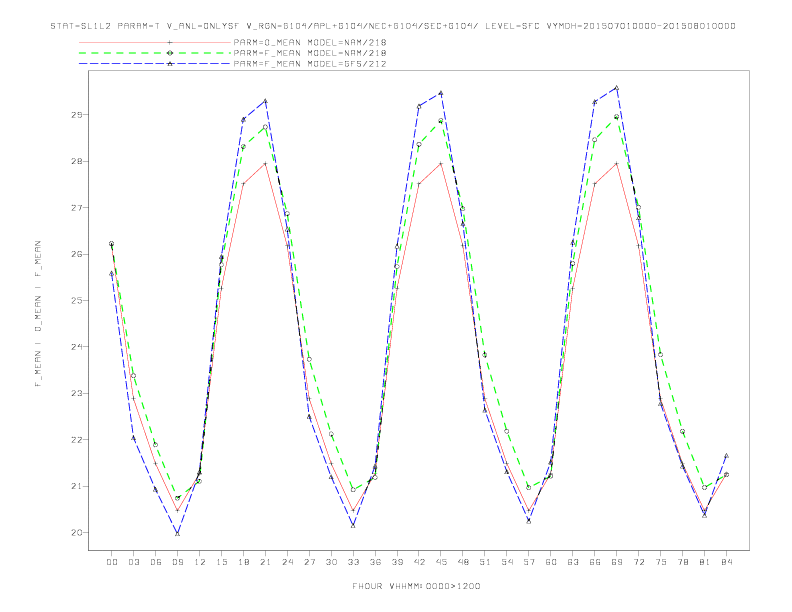Select legend entry PARM=F_MEAN MODEL=NAM/218

pos(310,53)
